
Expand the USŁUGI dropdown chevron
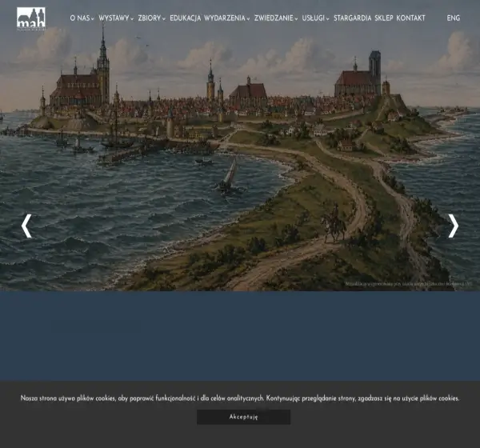coord(327,19)
